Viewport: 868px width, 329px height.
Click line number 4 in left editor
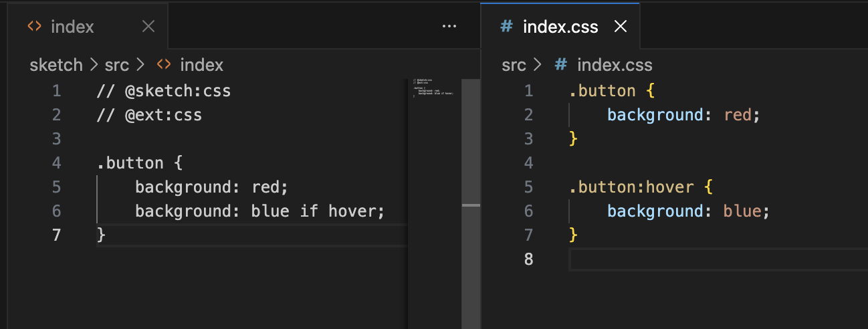click(56, 163)
